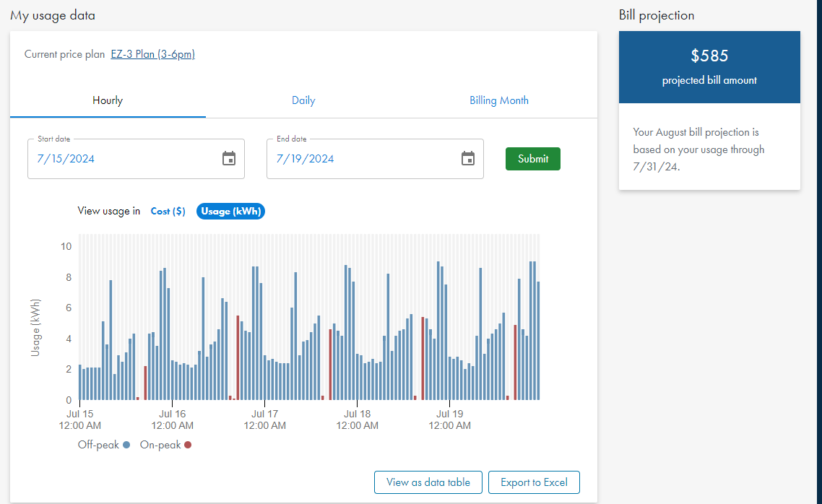Click the Jul 19 12:00 AM axis label

pyautogui.click(x=449, y=420)
